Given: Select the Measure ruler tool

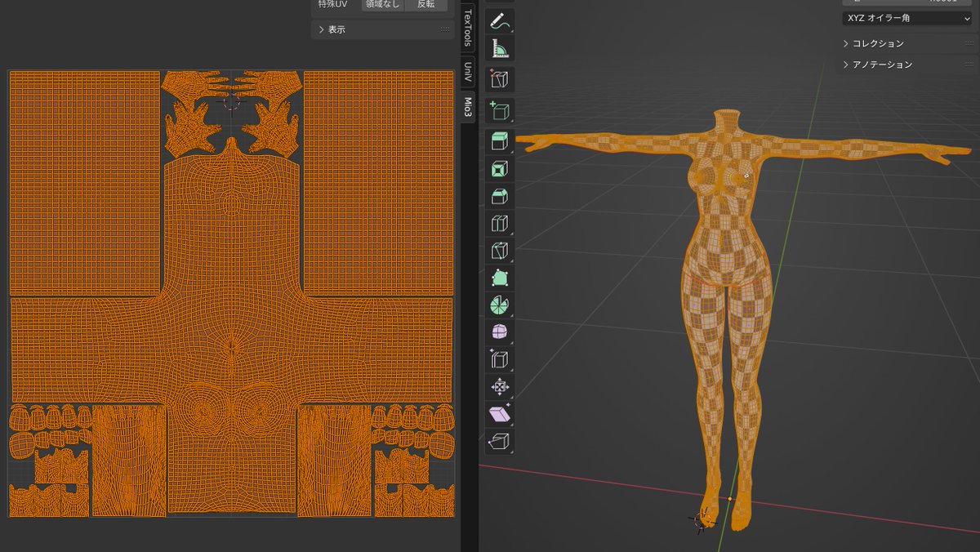Looking at the screenshot, I should [x=500, y=49].
